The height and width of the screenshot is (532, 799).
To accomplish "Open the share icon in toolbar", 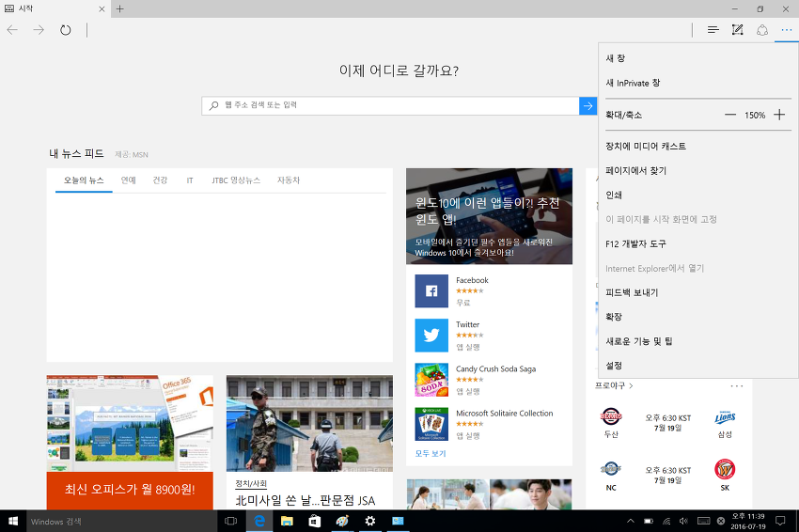I will point(761,30).
